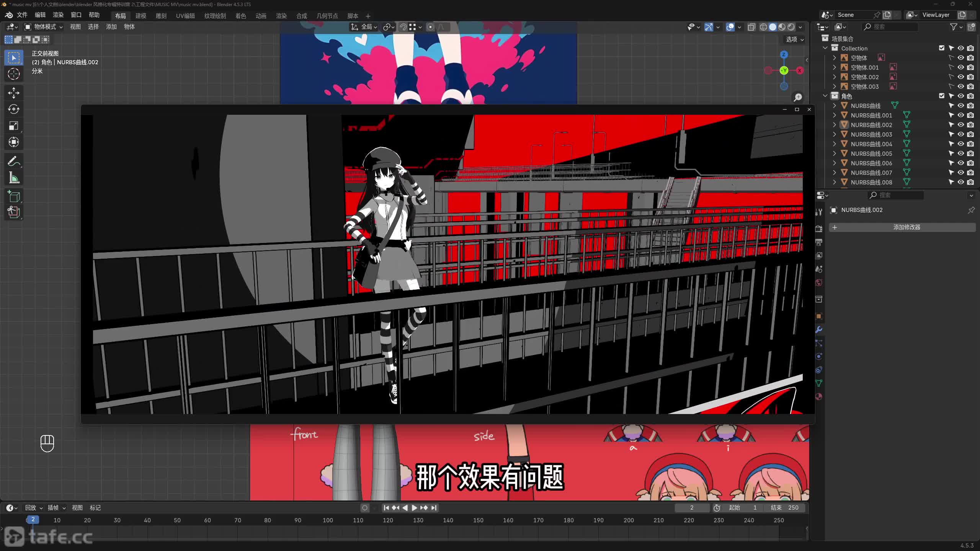The width and height of the screenshot is (980, 551).
Task: Select the Scale tool
Action: tap(14, 126)
